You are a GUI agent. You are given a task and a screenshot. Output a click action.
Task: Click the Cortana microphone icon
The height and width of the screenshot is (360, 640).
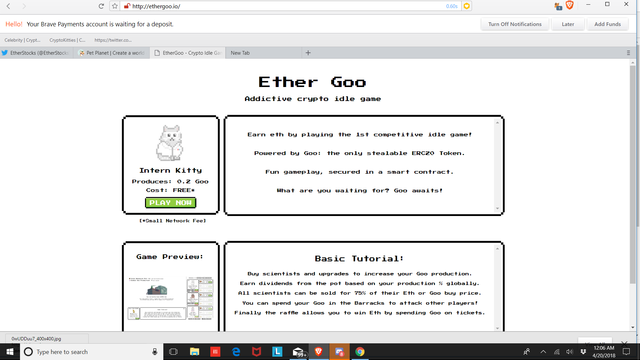[x=155, y=351]
